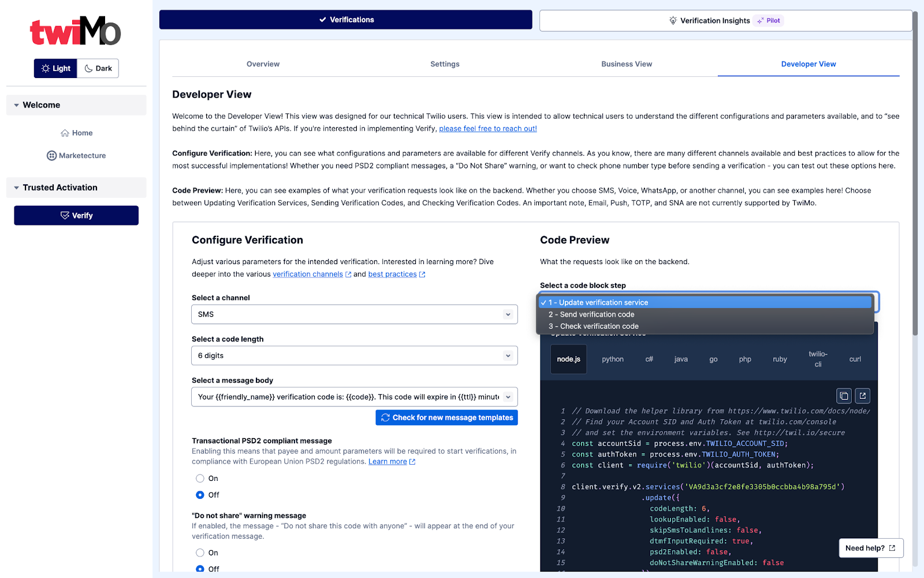Enable Do not share warning On
This screenshot has width=924, height=578.
pos(200,553)
